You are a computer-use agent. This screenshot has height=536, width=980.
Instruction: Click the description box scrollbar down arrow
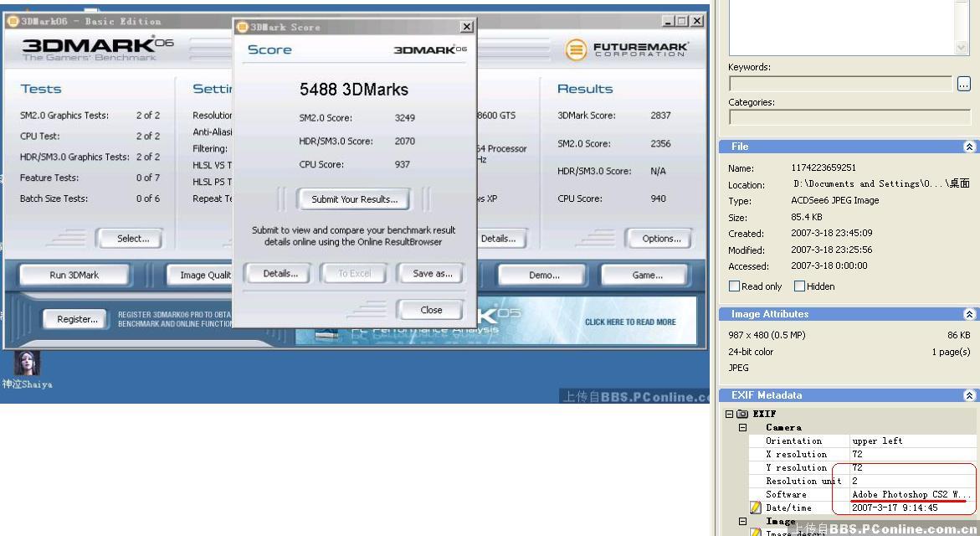point(962,48)
